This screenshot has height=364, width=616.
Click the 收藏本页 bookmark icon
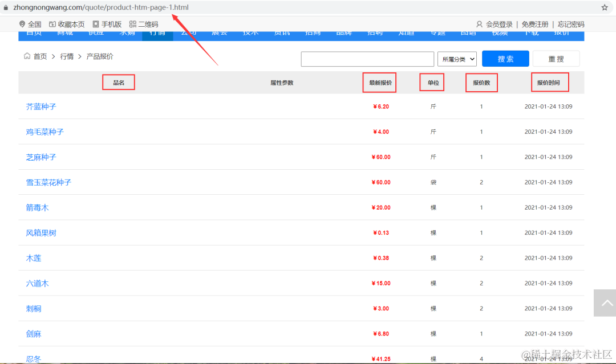[x=52, y=24]
